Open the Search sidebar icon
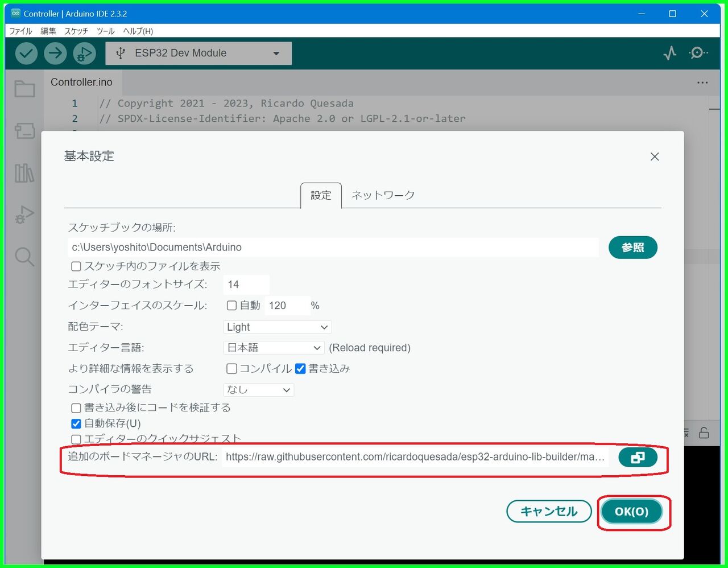Image resolution: width=728 pixels, height=568 pixels. (24, 257)
